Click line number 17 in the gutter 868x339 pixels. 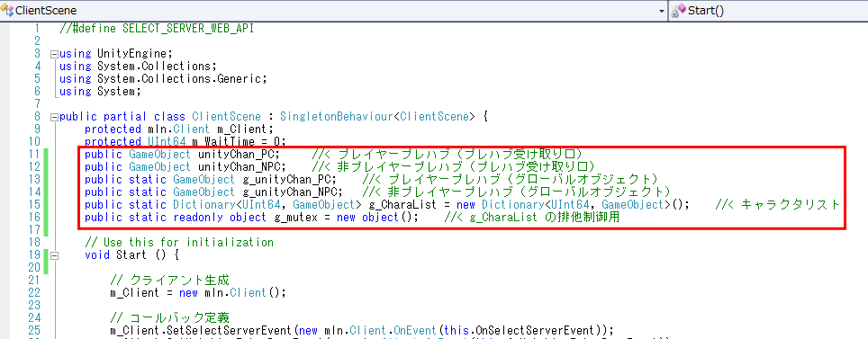[34, 230]
